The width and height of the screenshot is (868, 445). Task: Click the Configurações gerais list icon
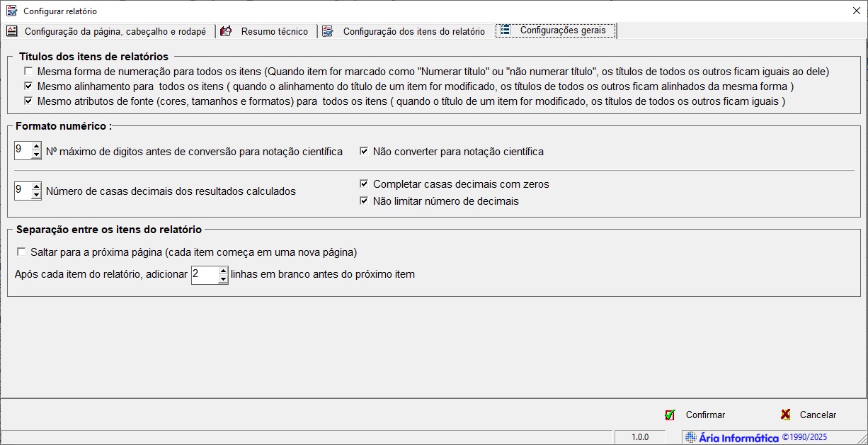pyautogui.click(x=506, y=30)
